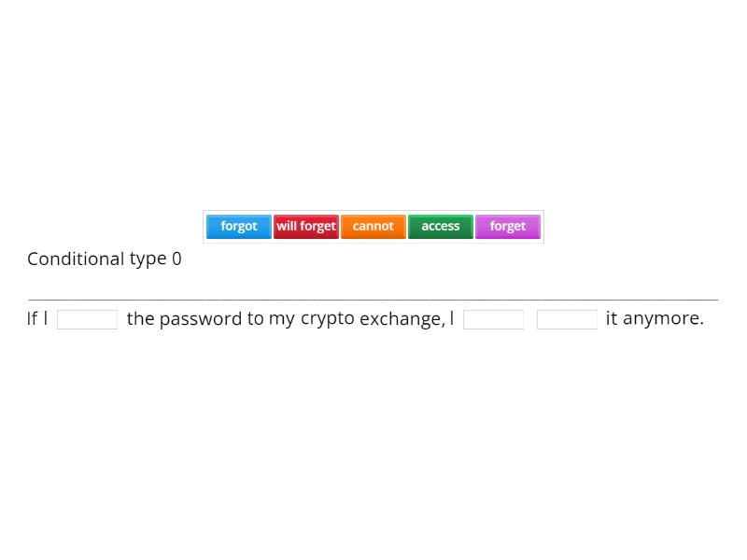Click the word "If" starting the sentence
Viewport: 747px width, 560px height.
(x=32, y=318)
